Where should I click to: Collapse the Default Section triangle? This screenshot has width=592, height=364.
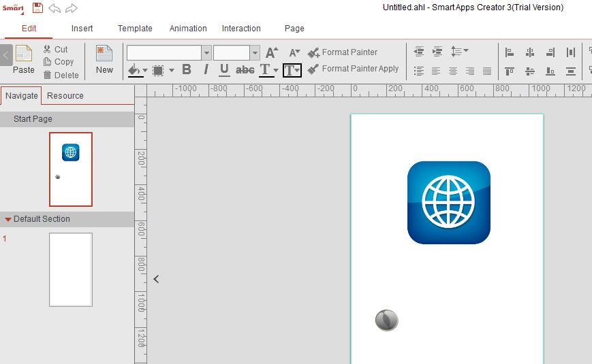[7, 219]
